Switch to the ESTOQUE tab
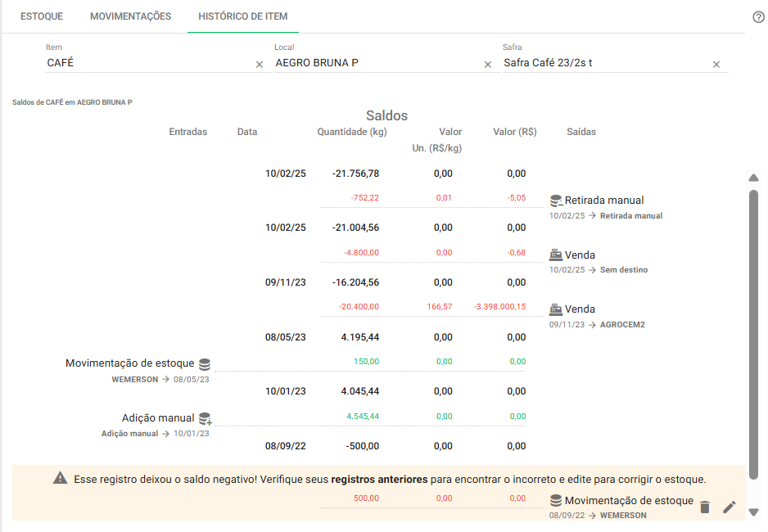The image size is (768, 532). [42, 16]
